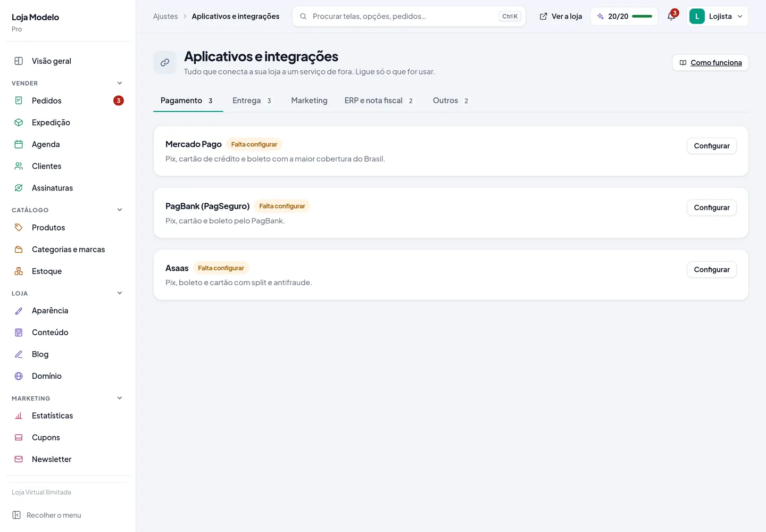Viewport: 766px width, 532px height.
Task: Click the Aplicativos e integrações page heading
Action: tap(261, 56)
